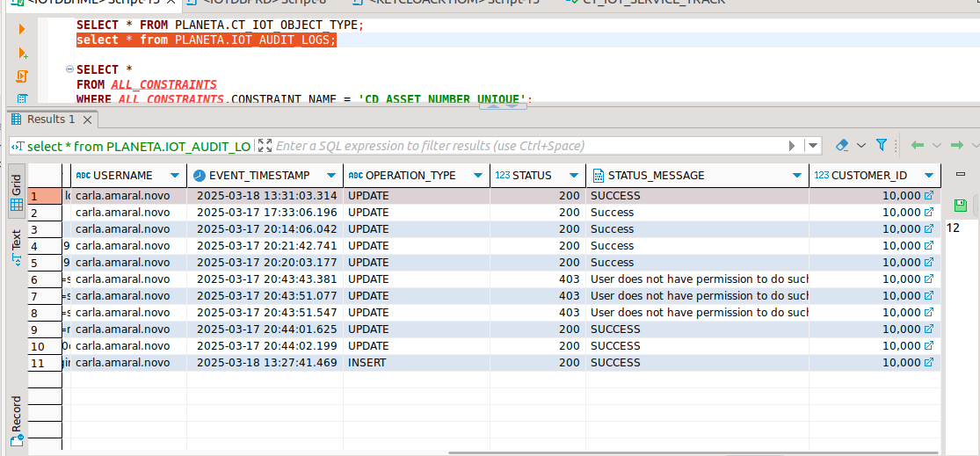Open the CUSTOMER_ID link icon in row 5
The width and height of the screenshot is (980, 456).
929,263
